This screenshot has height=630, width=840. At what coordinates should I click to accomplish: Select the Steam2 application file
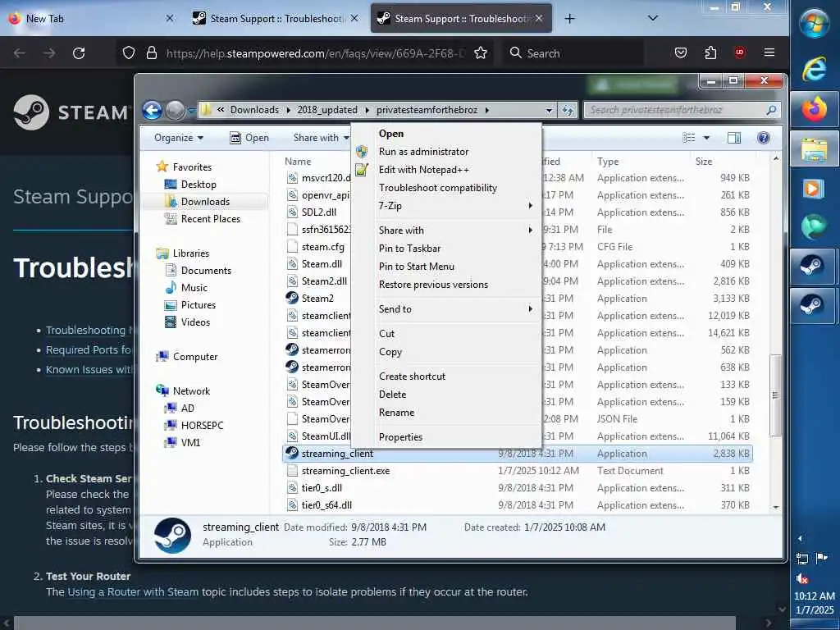[317, 299]
